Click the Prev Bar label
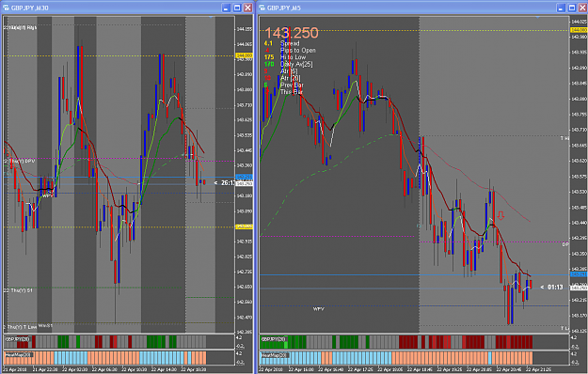 click(292, 85)
